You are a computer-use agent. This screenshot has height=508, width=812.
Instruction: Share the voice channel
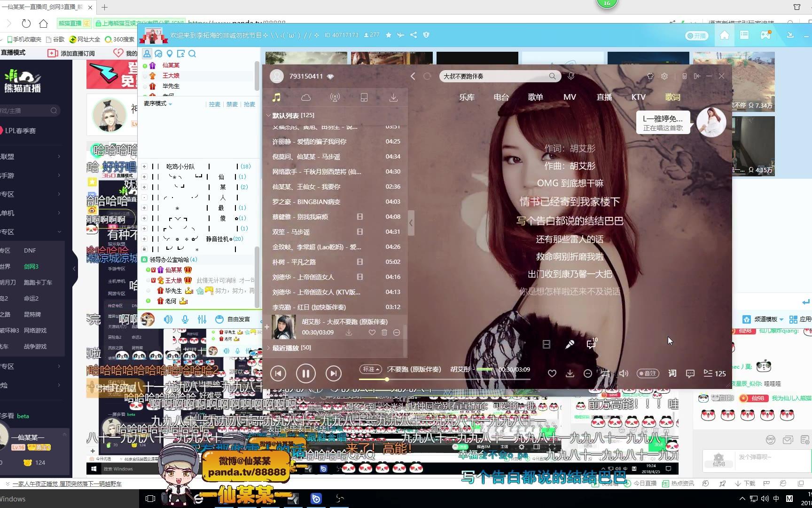(414, 35)
